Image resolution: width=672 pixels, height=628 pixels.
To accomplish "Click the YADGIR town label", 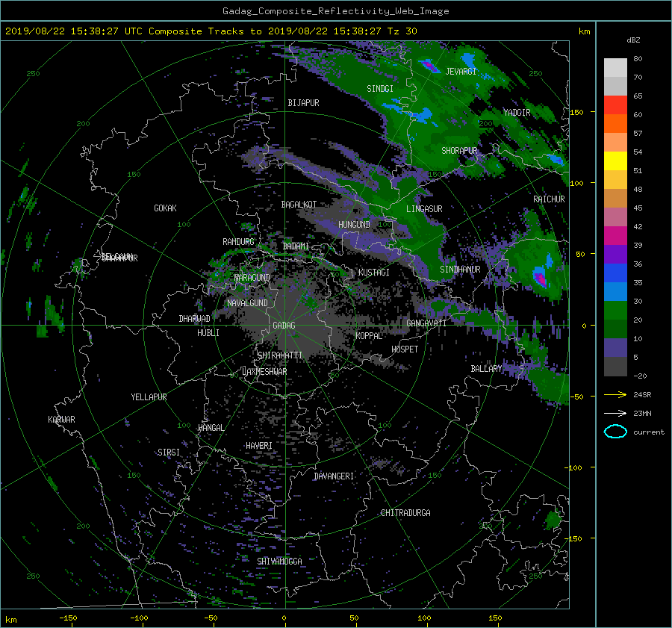I will (517, 113).
